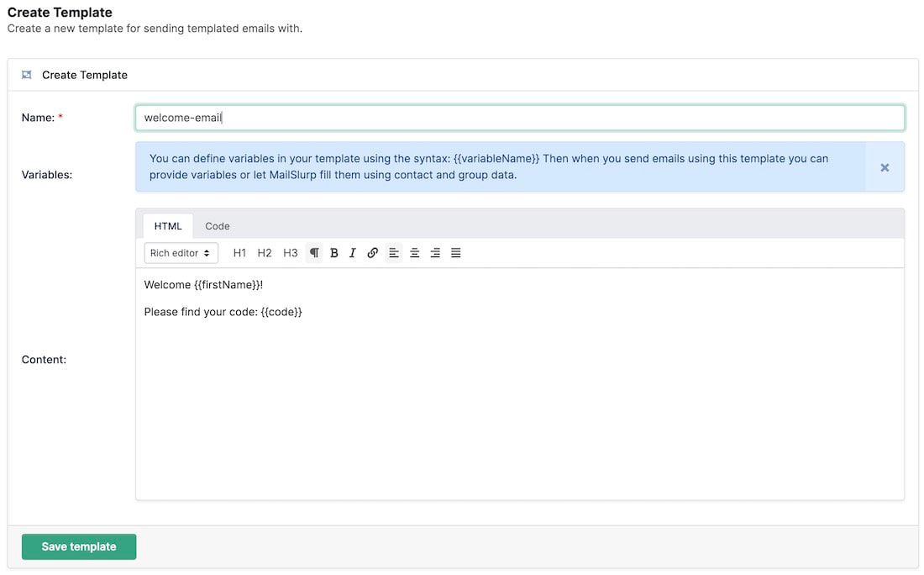
Task: Switch to the Code tab
Action: tap(218, 226)
